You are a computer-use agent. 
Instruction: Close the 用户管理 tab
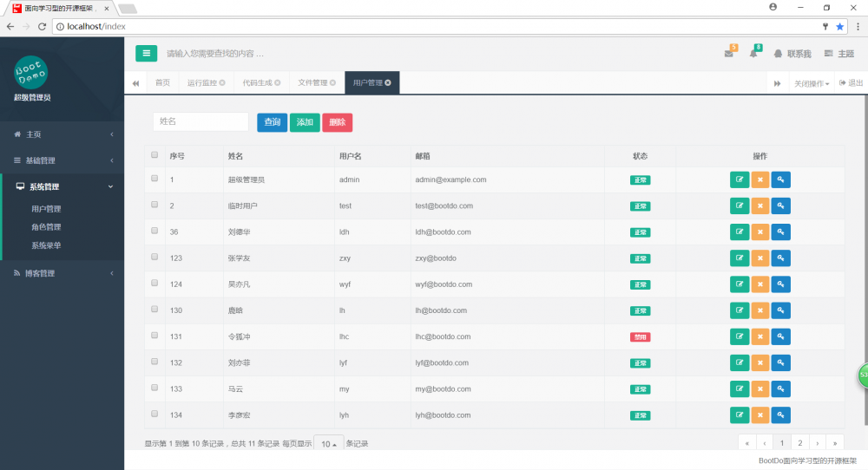(x=388, y=83)
